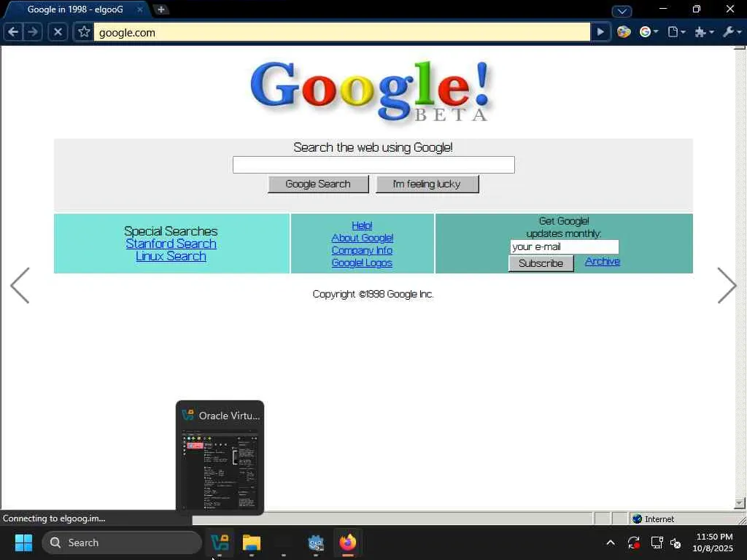The width and height of the screenshot is (747, 560).
Task: Click the right carousel arrow
Action: (727, 285)
